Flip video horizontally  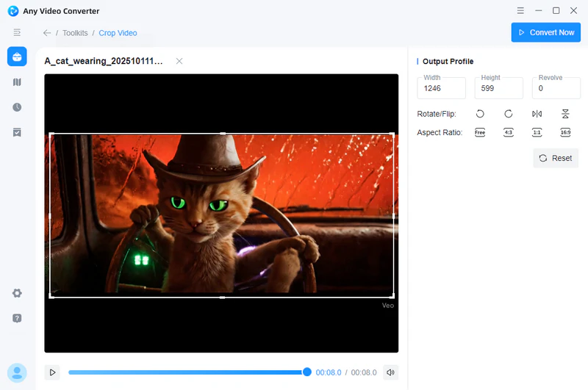coord(537,114)
